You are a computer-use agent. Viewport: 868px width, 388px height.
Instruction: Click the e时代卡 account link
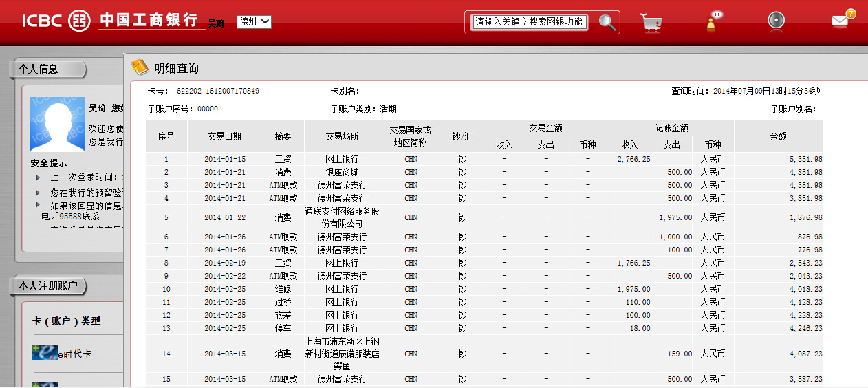74,354
